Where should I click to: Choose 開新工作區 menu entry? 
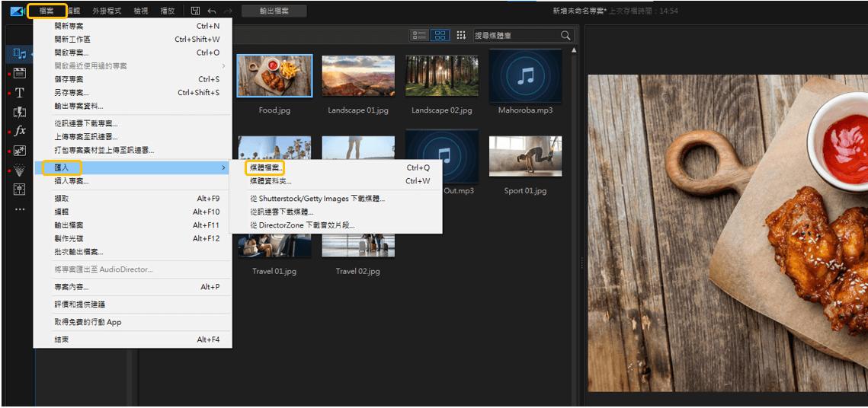[x=133, y=40]
